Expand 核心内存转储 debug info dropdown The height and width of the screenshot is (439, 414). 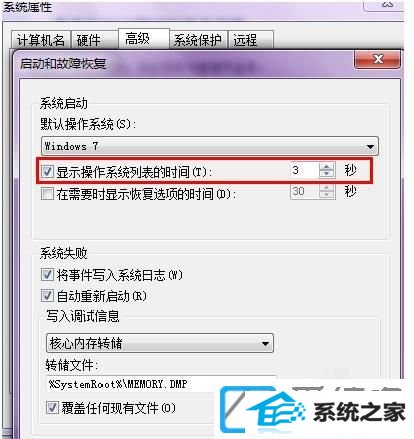pyautogui.click(x=160, y=343)
